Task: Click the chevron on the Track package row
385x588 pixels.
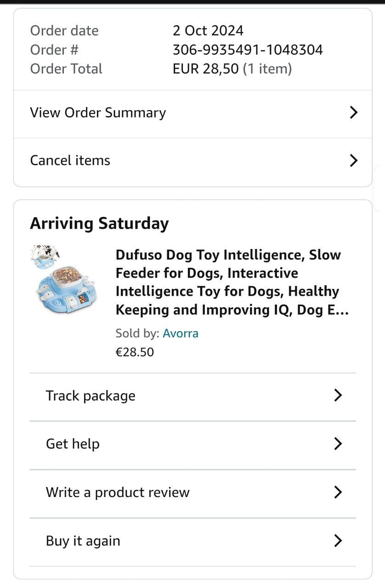Action: [338, 396]
